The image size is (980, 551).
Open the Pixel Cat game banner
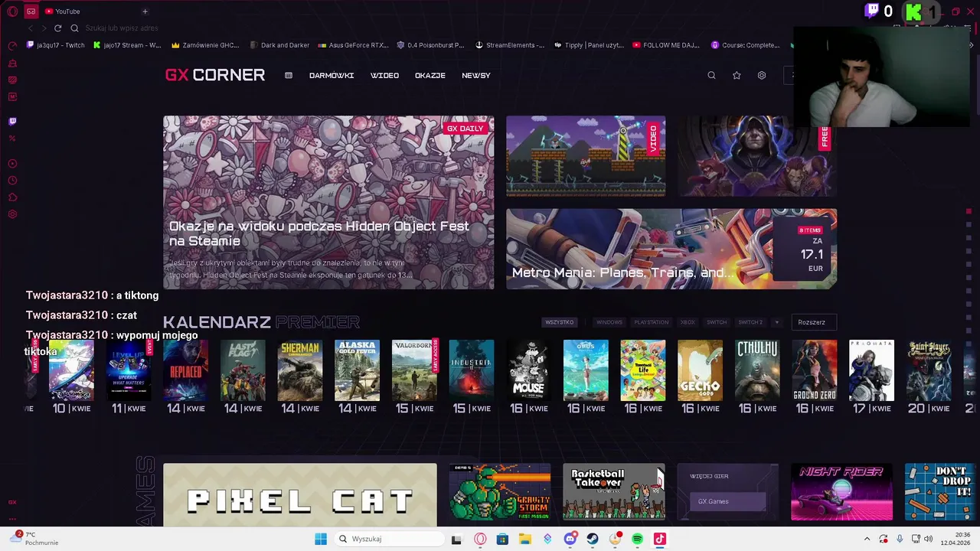pos(300,495)
